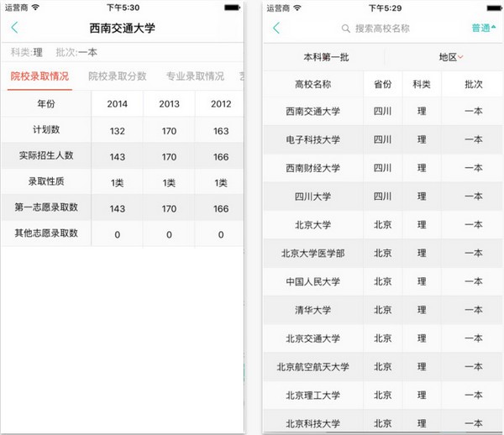Click 科类 column header

click(422, 84)
